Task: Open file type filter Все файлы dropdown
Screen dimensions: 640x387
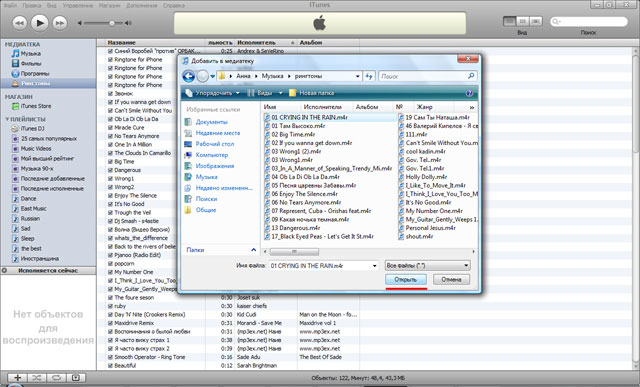Action: coord(427,266)
